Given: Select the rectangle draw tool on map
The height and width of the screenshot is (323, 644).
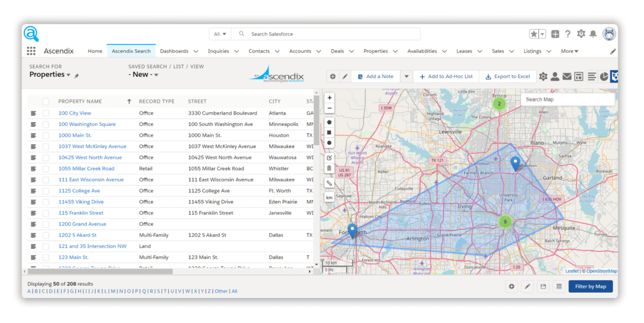Looking at the screenshot, I should click(x=330, y=132).
